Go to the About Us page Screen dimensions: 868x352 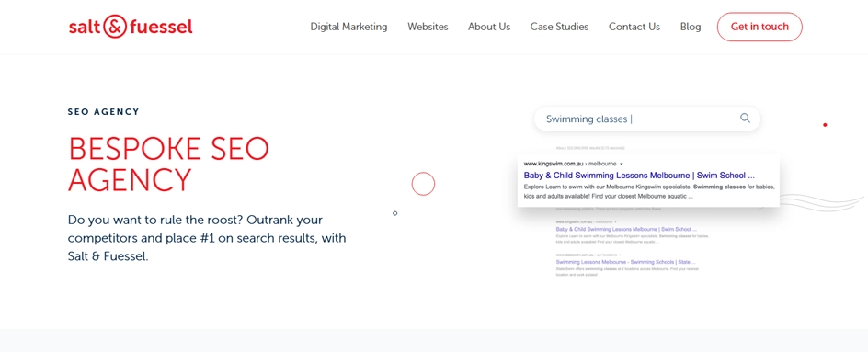pyautogui.click(x=489, y=27)
